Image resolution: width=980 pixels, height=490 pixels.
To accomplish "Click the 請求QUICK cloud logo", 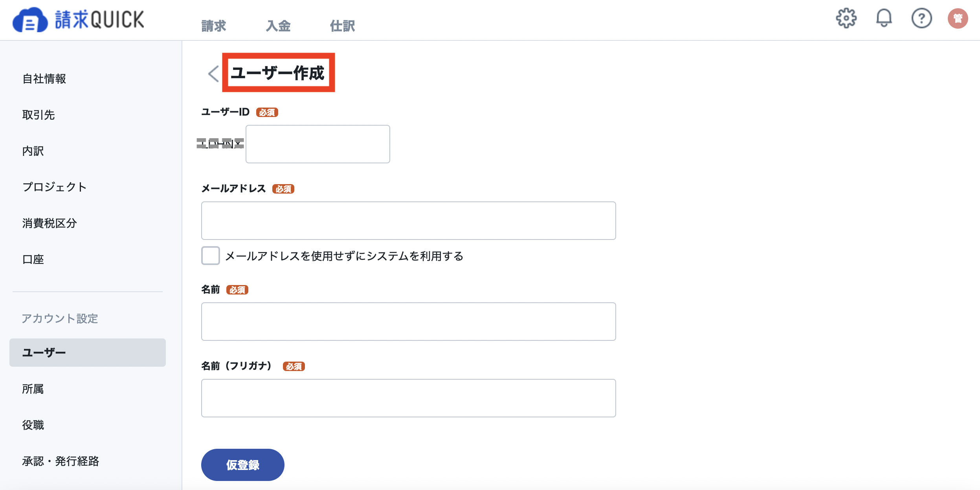I will (x=79, y=20).
